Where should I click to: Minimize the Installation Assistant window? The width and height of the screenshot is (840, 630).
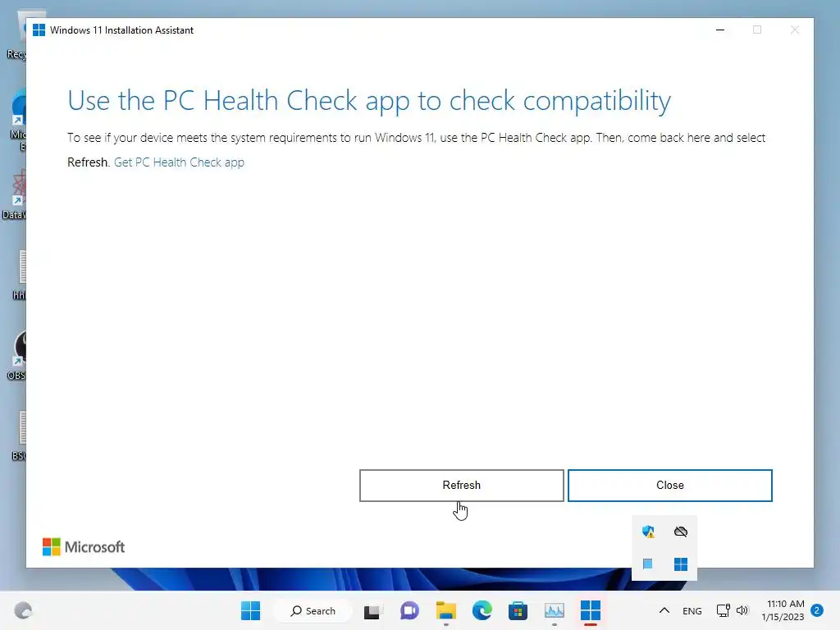[x=720, y=30]
